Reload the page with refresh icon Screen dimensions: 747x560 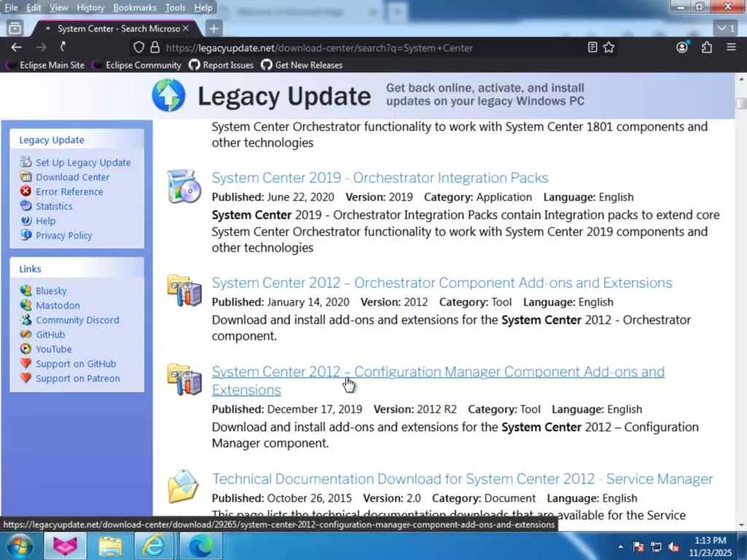(x=63, y=47)
